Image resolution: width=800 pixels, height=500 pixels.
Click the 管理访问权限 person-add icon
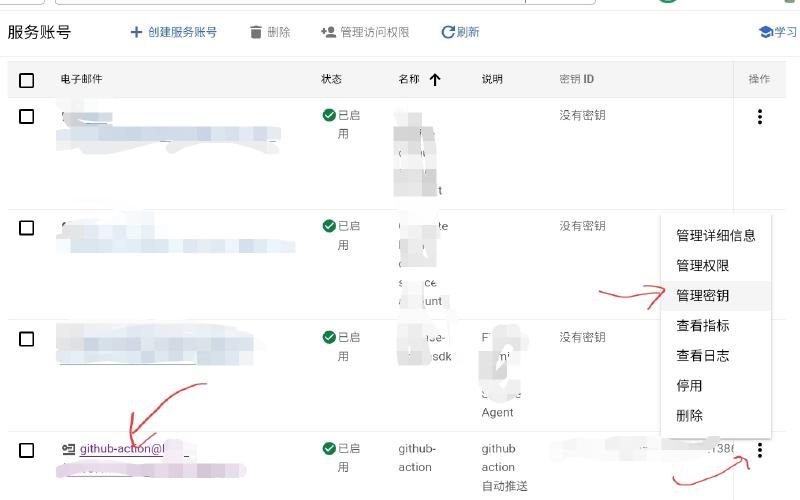pyautogui.click(x=328, y=32)
